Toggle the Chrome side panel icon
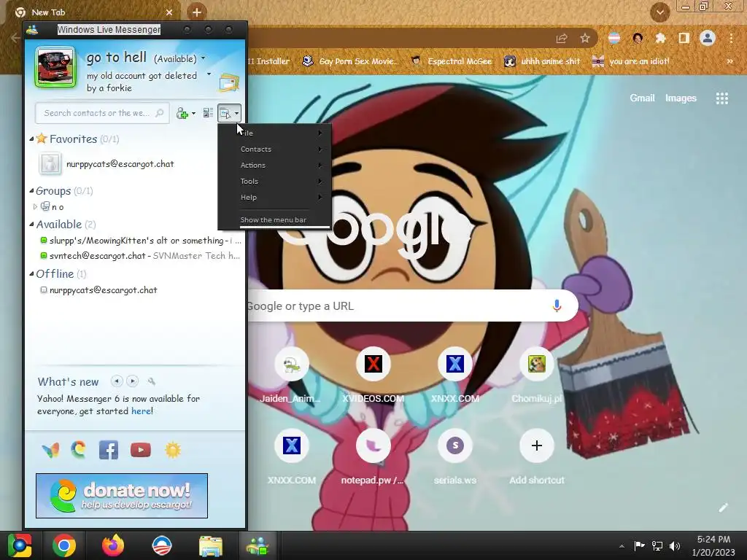Image resolution: width=747 pixels, height=560 pixels. (684, 38)
